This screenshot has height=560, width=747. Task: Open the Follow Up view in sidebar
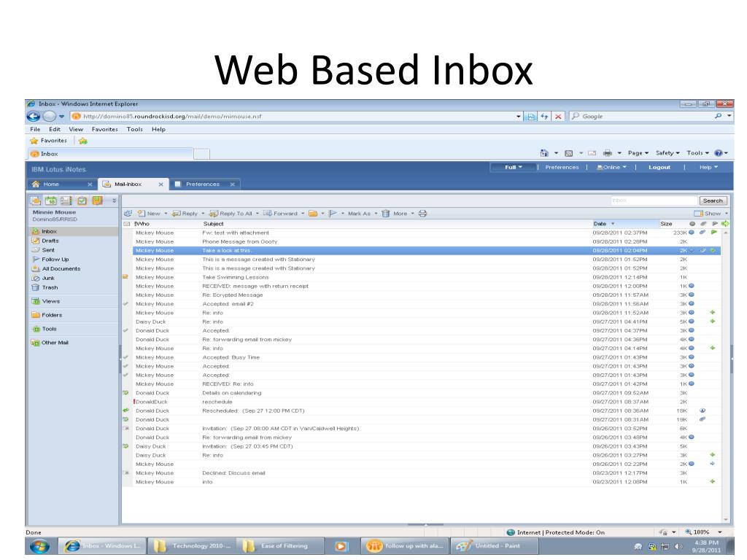55,259
